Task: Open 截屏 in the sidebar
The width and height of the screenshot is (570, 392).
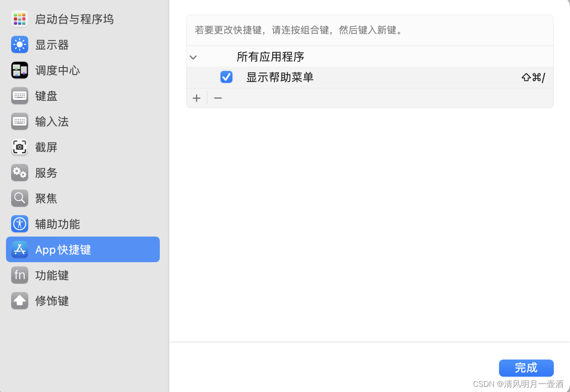Action: (x=83, y=147)
